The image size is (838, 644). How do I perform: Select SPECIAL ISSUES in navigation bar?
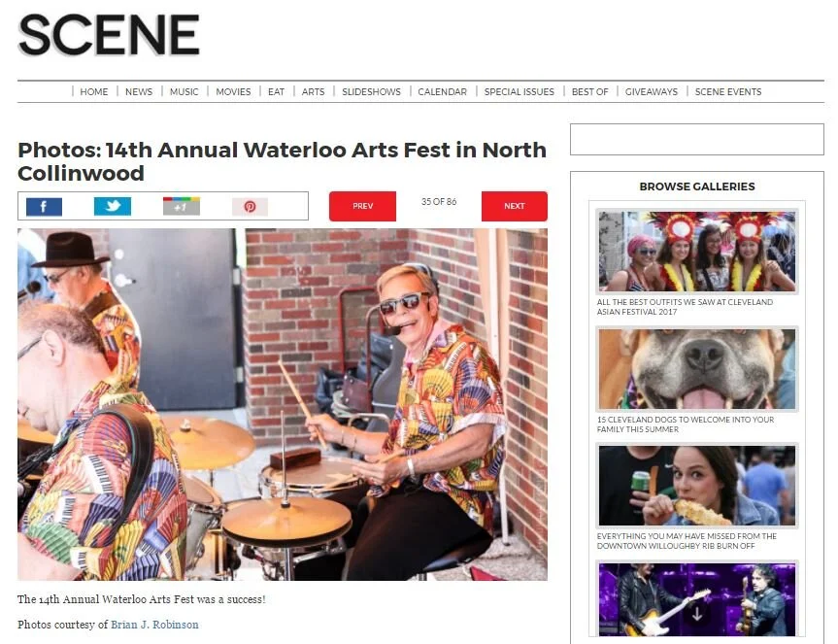[x=519, y=92]
